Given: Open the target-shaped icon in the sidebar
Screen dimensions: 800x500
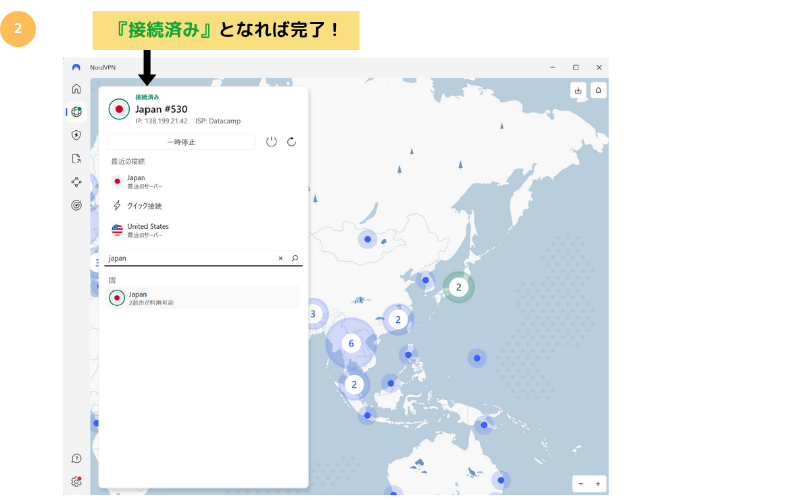Looking at the screenshot, I should coord(76,205).
